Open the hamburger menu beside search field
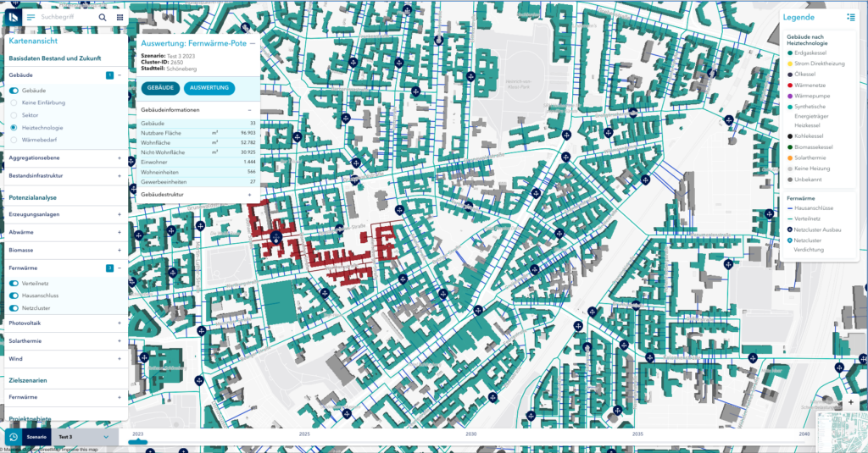Image resolution: width=868 pixels, height=453 pixels. click(x=31, y=17)
